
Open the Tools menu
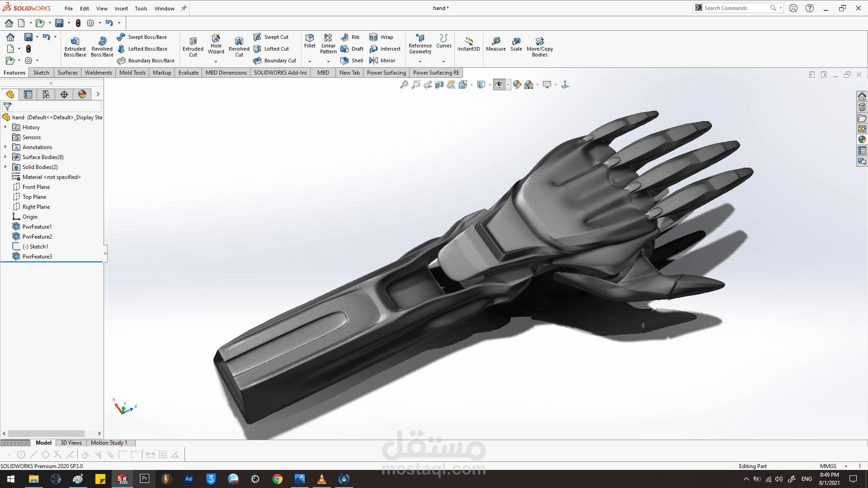pyautogui.click(x=141, y=9)
